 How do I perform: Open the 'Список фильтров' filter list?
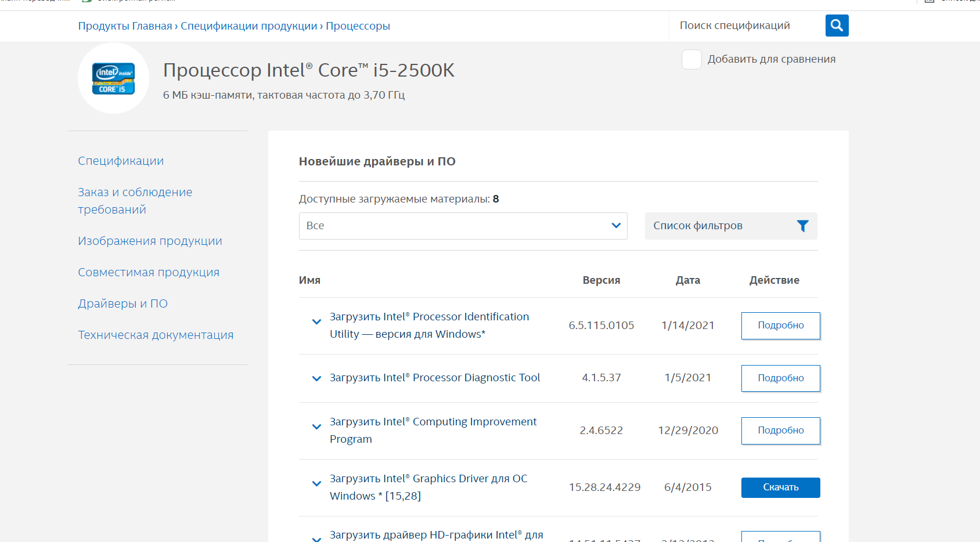tap(731, 226)
